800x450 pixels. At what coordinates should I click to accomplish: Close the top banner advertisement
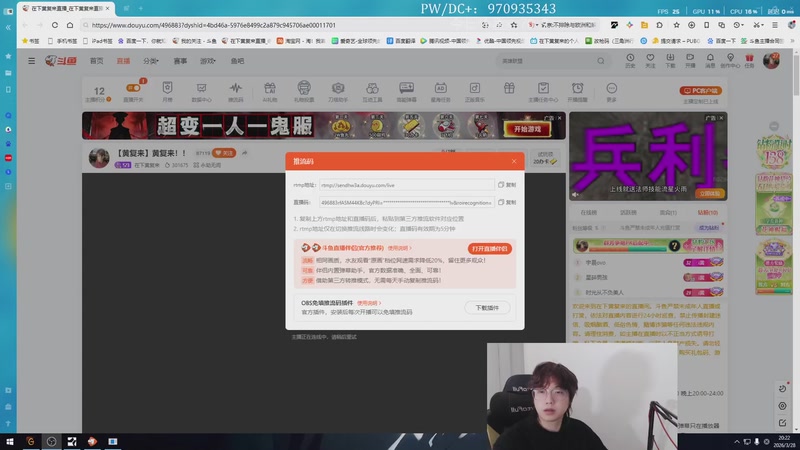(559, 118)
